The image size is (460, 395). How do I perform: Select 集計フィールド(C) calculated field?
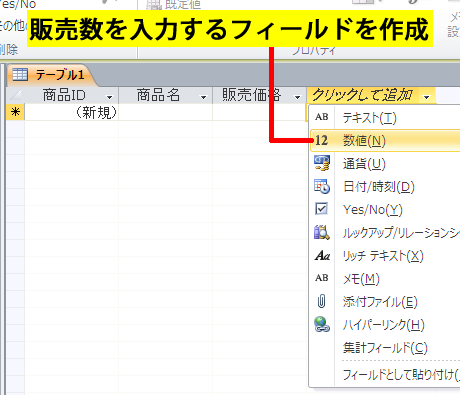[x=385, y=348]
